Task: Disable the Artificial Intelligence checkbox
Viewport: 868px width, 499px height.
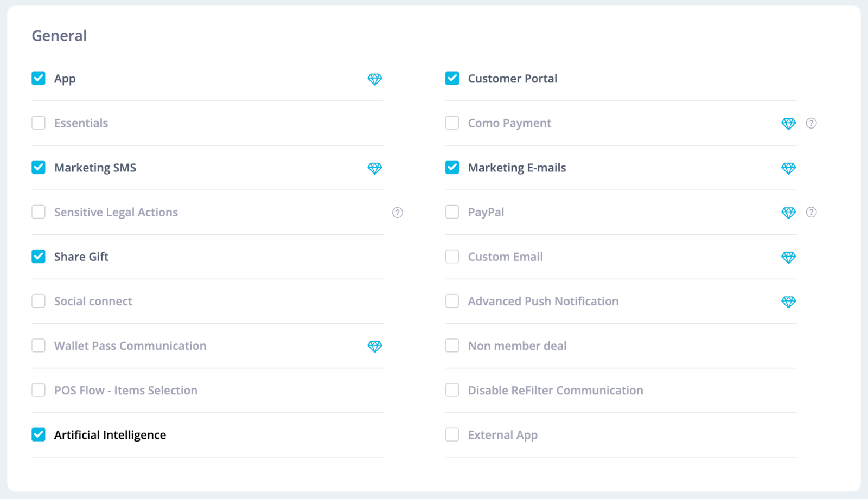Action: pyautogui.click(x=39, y=434)
